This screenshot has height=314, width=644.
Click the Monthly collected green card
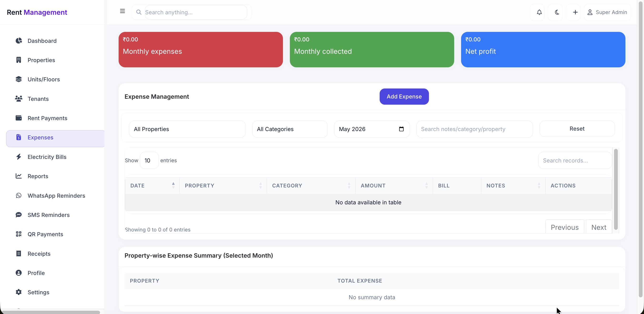click(372, 49)
